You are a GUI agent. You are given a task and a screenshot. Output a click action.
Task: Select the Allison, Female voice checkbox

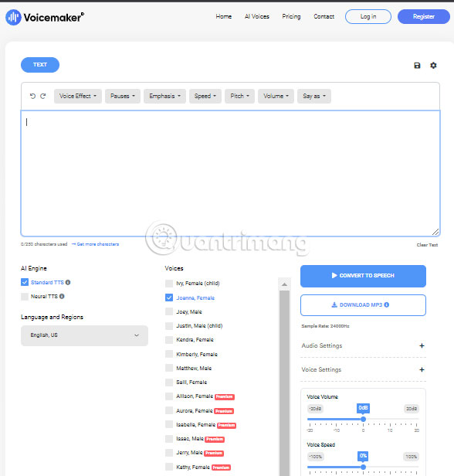click(169, 396)
